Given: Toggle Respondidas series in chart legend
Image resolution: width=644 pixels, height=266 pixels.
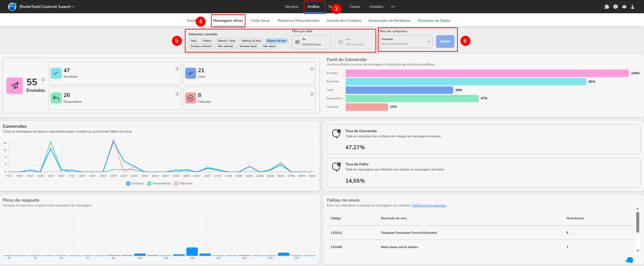Looking at the screenshot, I should click(159, 183).
